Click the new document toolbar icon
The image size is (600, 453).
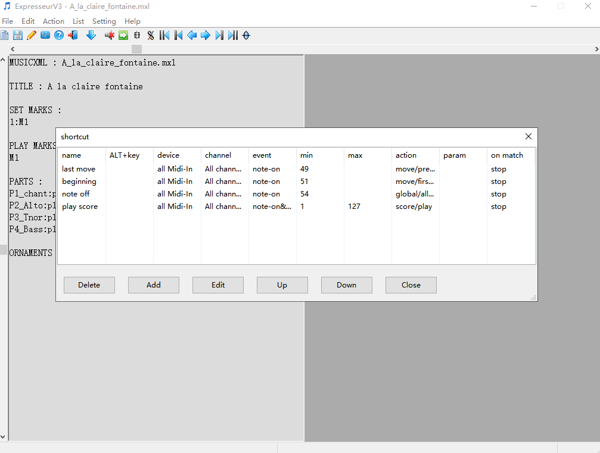point(5,35)
